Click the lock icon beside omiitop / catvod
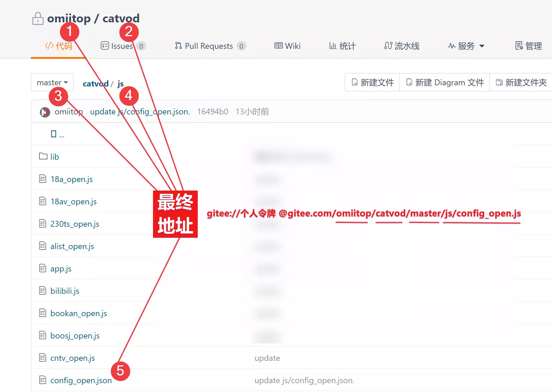Viewport: 552px width, 392px height. click(x=38, y=19)
